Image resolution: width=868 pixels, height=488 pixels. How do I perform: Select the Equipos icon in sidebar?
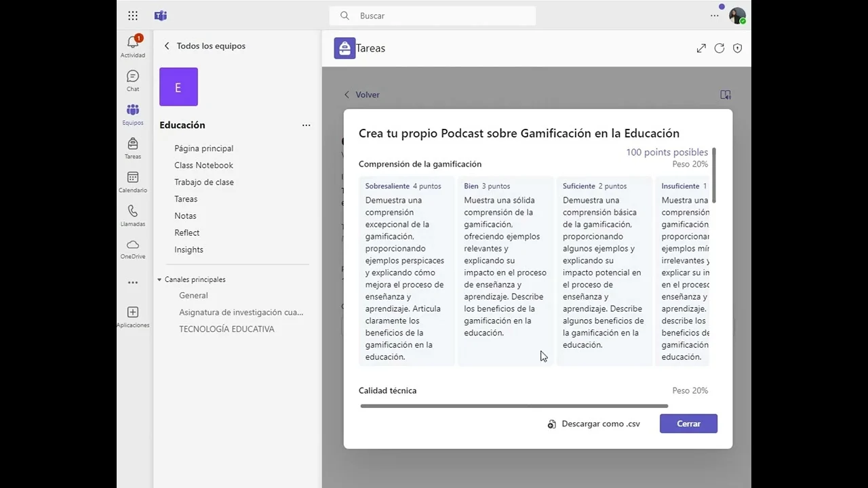point(133,111)
